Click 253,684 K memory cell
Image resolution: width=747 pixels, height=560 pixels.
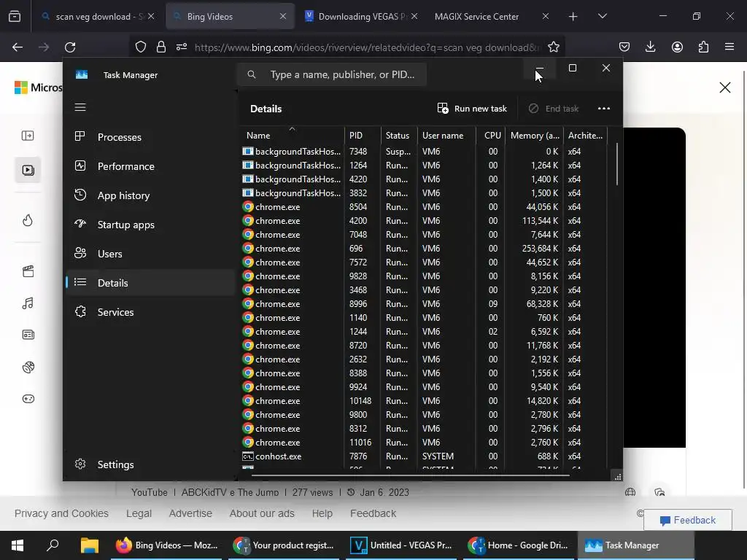540,248
